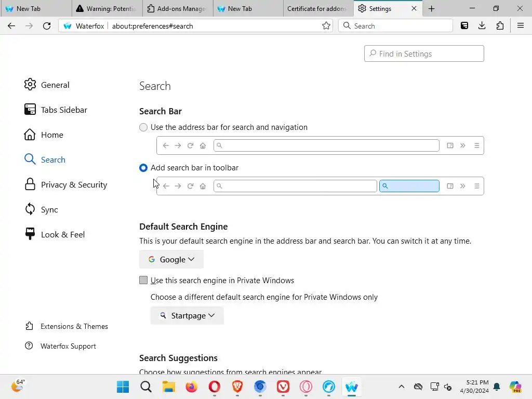
Task: Open the Waterfox hamburger menu
Action: [521, 26]
